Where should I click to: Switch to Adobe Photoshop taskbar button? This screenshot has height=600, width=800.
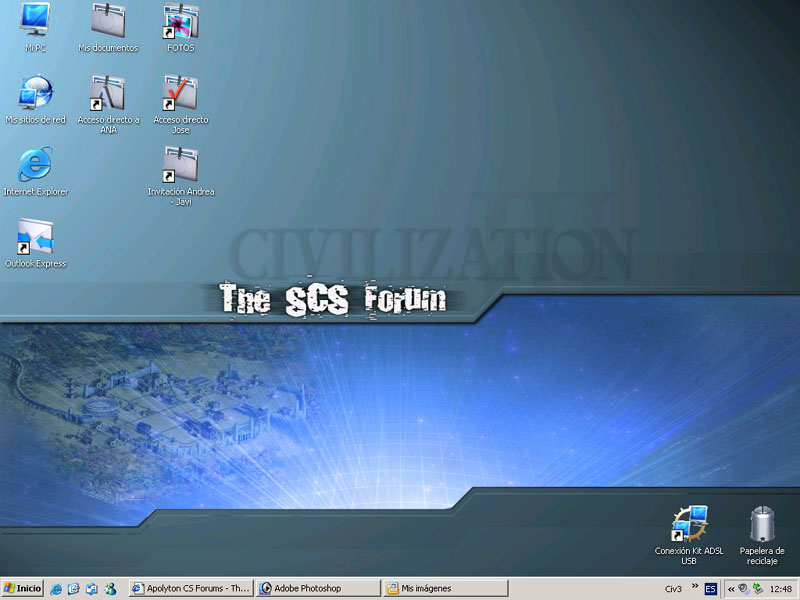pos(319,588)
